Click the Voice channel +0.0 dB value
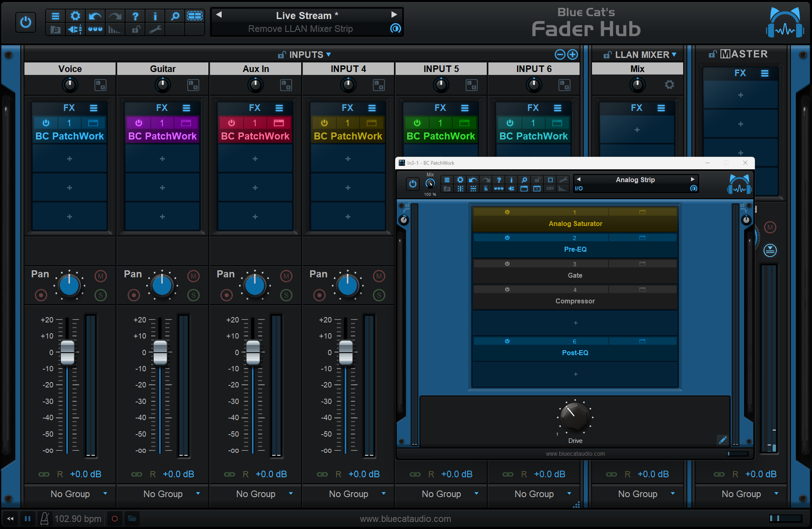 [x=86, y=474]
